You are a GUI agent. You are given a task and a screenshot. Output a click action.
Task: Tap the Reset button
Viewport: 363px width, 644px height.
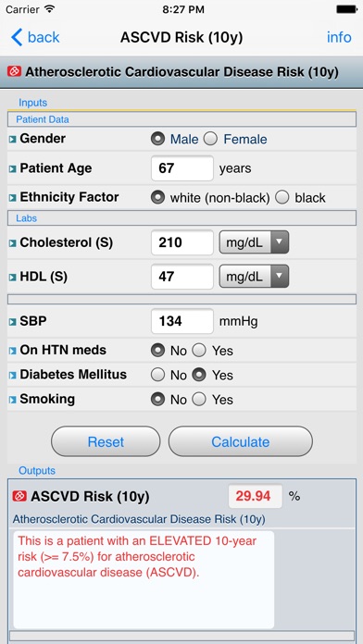[x=106, y=441]
